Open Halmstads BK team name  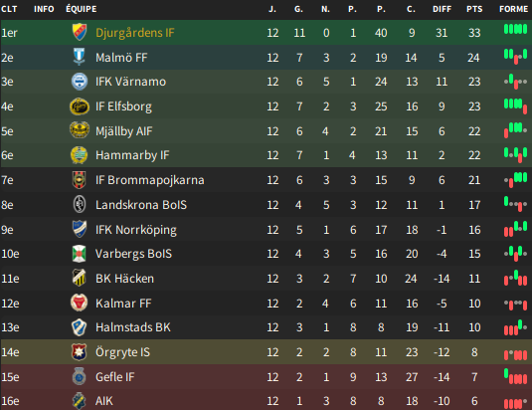point(133,327)
